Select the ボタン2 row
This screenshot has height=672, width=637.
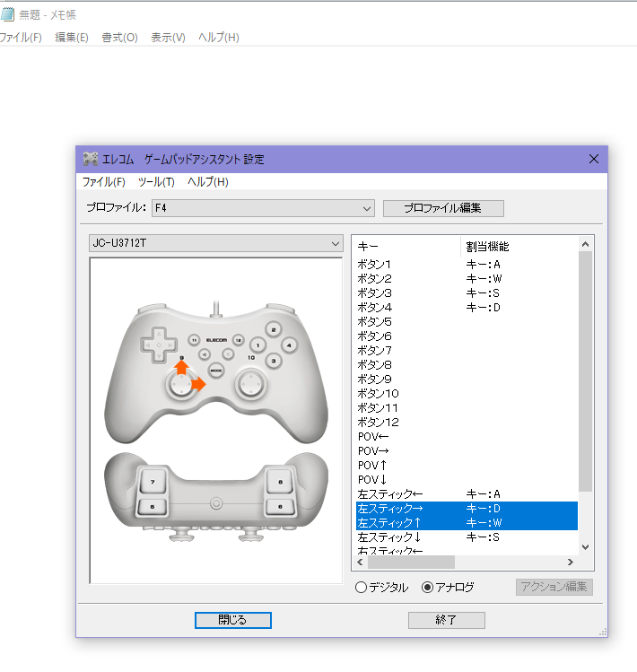click(467, 279)
